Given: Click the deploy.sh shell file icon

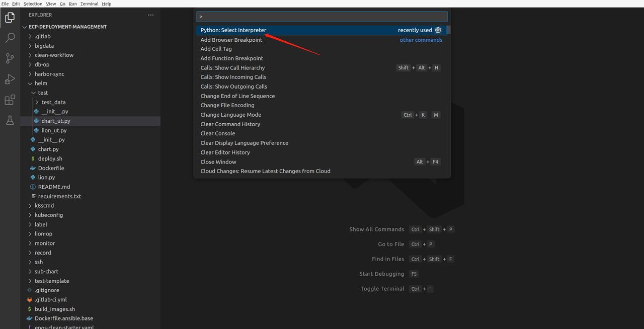Looking at the screenshot, I should [33, 158].
